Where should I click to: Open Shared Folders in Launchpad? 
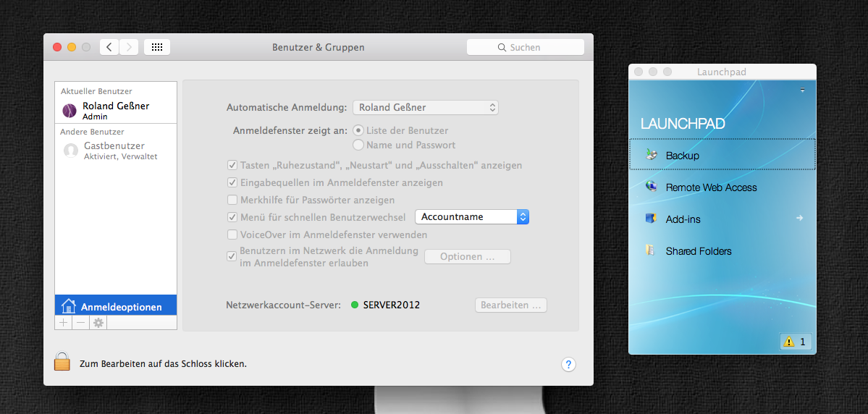tap(722, 250)
